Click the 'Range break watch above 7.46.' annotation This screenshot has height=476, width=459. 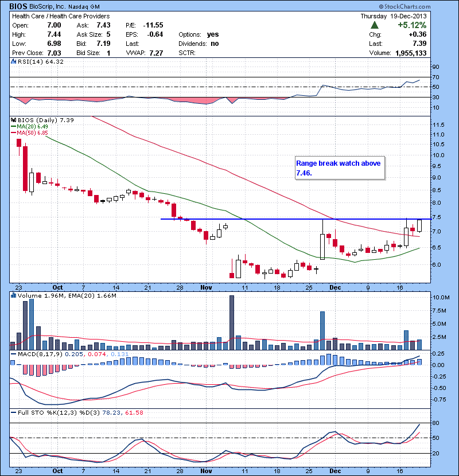coord(340,168)
